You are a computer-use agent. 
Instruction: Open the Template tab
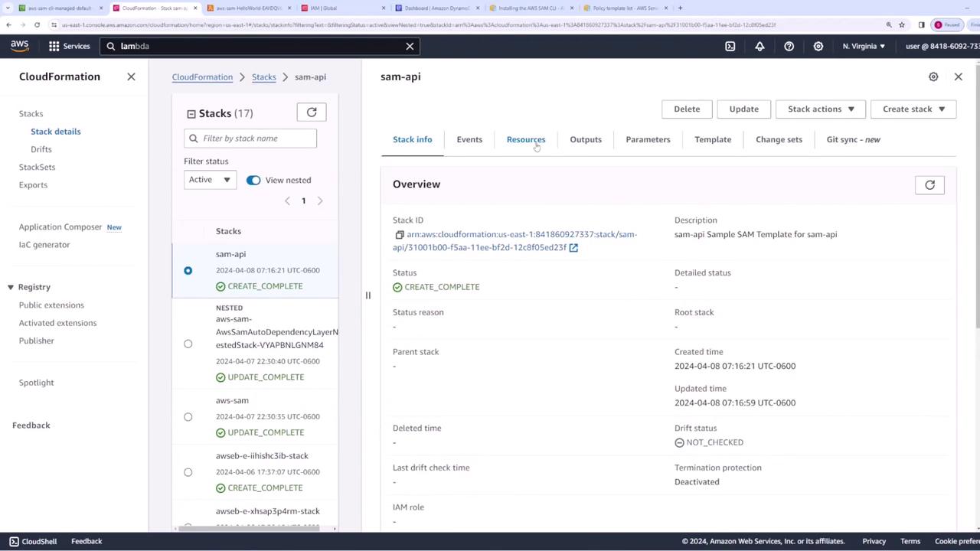point(713,139)
